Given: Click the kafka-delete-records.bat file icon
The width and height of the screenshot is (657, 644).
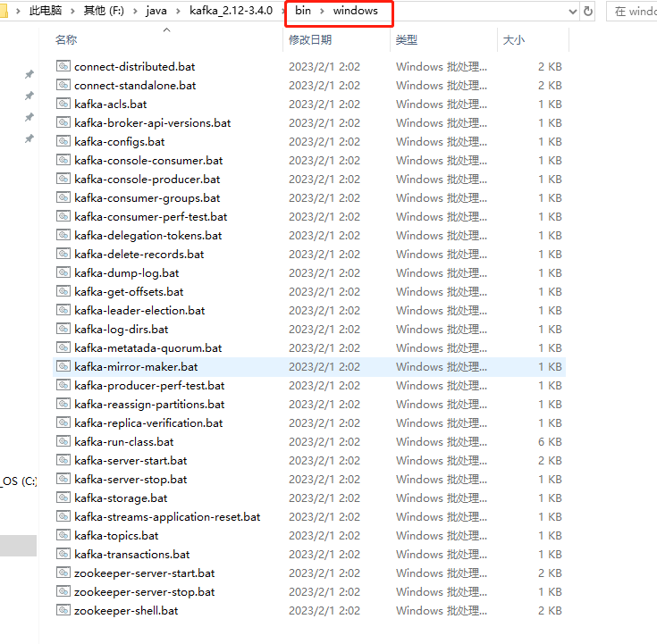Looking at the screenshot, I should point(63,254).
